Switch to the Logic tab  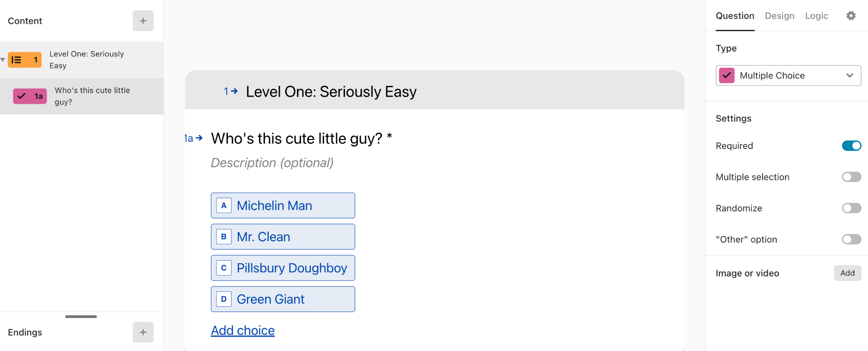pyautogui.click(x=816, y=16)
